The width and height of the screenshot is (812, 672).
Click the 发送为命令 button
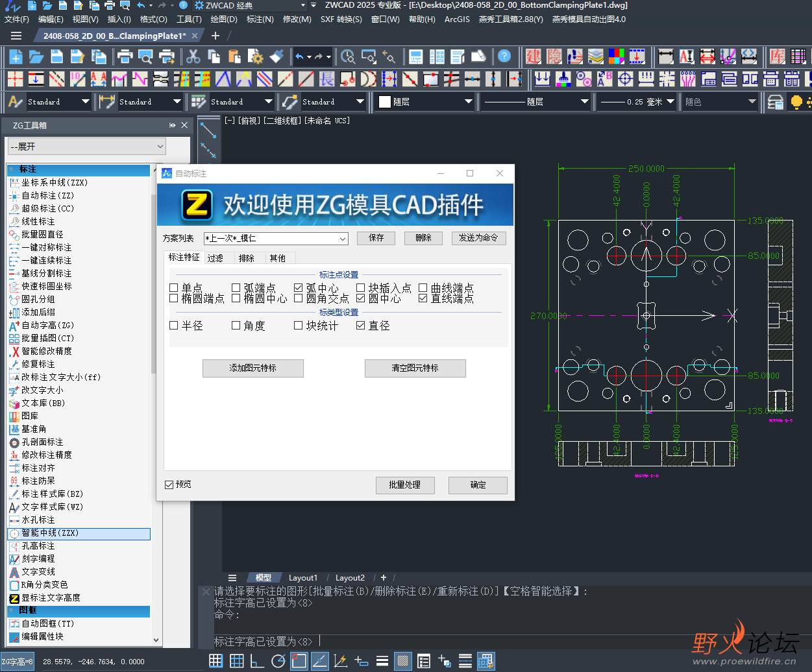(478, 238)
